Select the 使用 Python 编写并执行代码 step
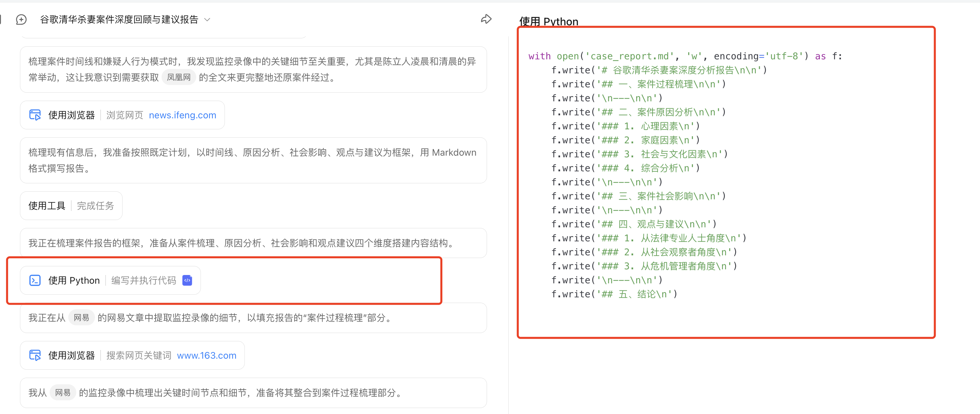Screen dimensions: 980x414 point(110,280)
